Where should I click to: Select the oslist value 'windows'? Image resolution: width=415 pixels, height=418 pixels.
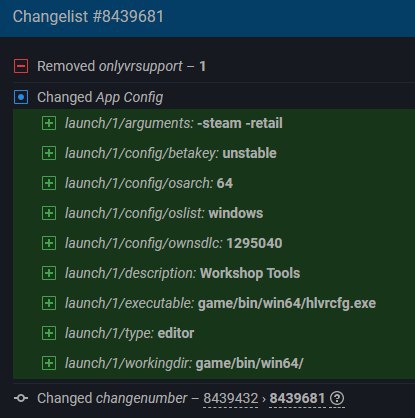pyautogui.click(x=236, y=213)
